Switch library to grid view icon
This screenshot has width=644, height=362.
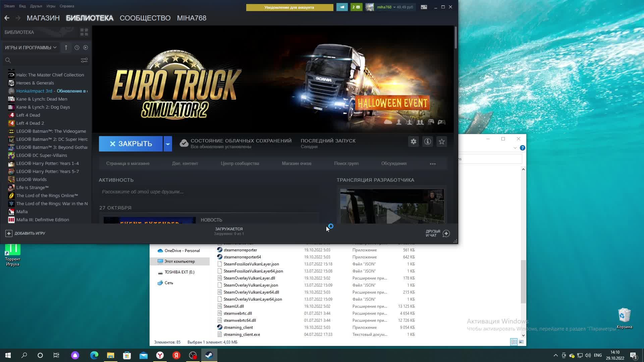[84, 32]
